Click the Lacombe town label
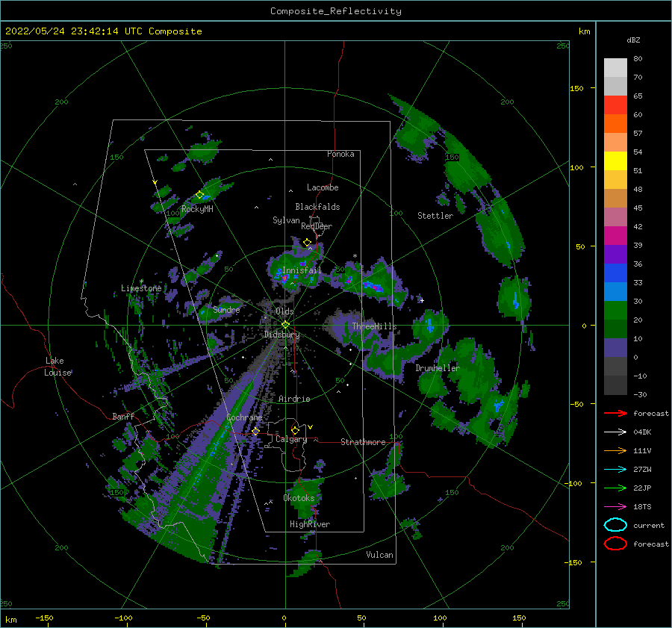 [x=323, y=187]
